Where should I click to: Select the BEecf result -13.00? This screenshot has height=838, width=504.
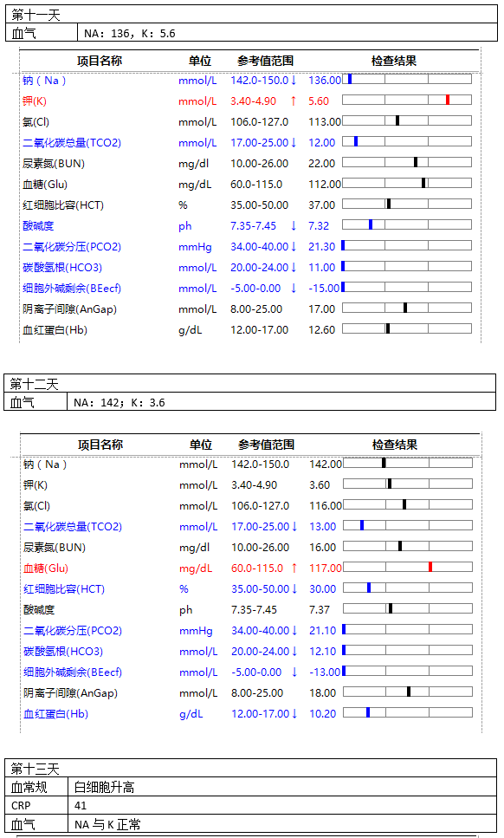[x=325, y=672]
